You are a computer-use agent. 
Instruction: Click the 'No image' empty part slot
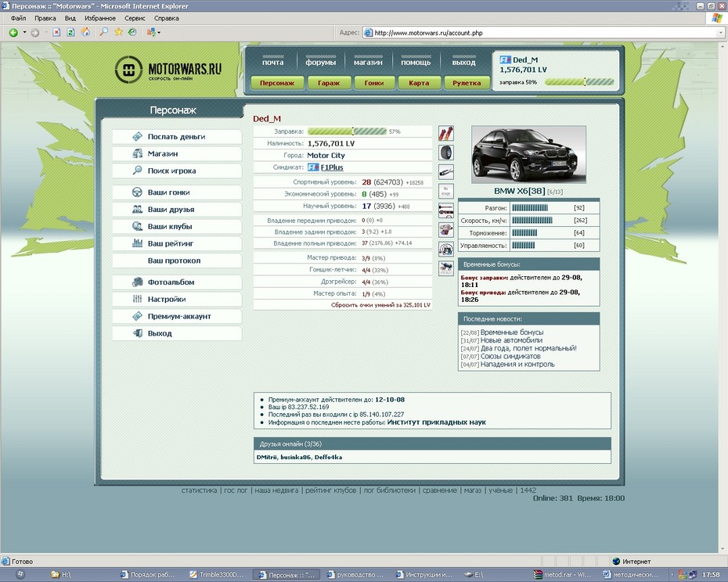coord(446,191)
